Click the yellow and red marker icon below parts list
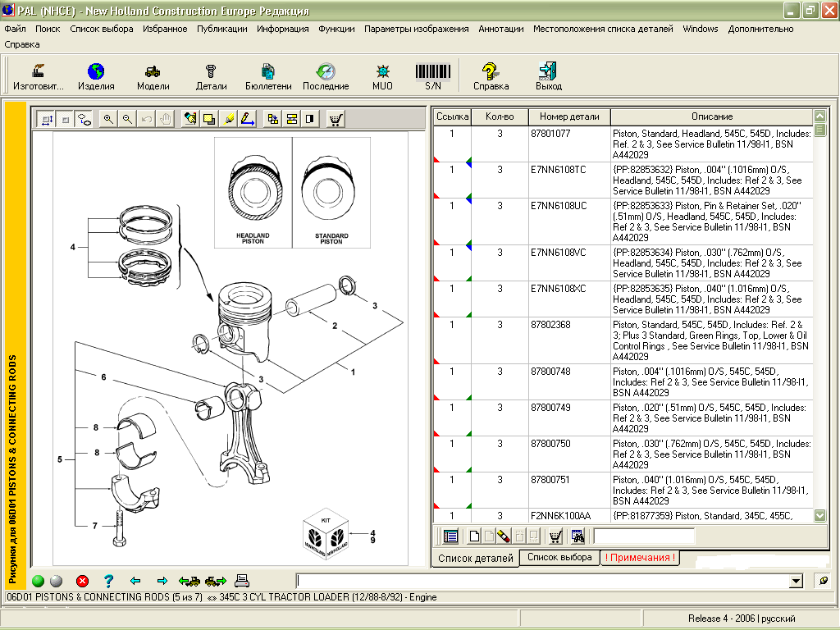 click(504, 536)
